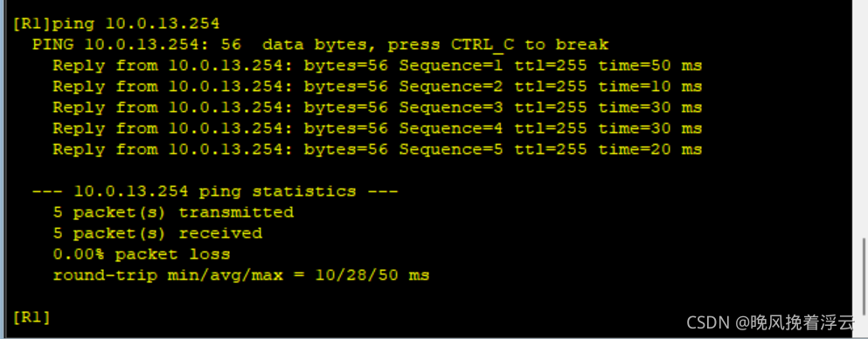Place cursor at the empty [R1] prompt
The image size is (868, 339).
(x=31, y=317)
